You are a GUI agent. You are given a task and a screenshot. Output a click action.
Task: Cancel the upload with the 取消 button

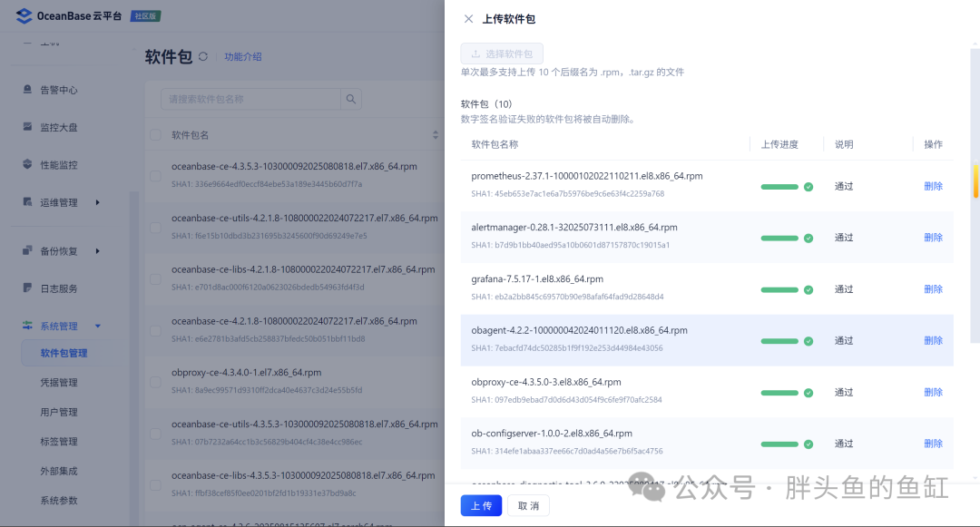[528, 506]
